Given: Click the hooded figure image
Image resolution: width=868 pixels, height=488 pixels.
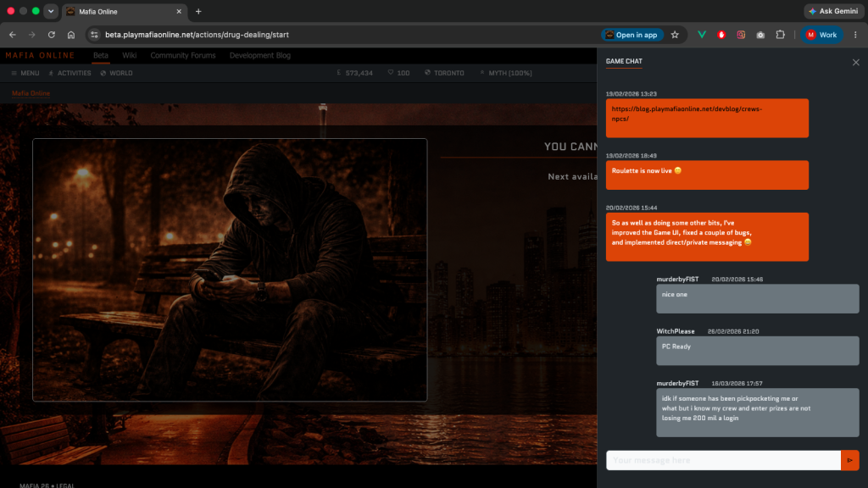Looking at the screenshot, I should (x=230, y=270).
